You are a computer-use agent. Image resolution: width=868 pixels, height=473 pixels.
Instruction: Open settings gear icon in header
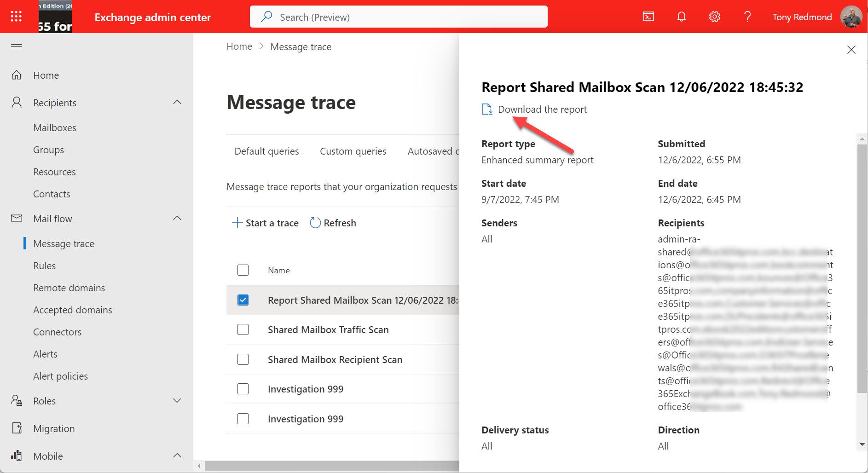714,17
